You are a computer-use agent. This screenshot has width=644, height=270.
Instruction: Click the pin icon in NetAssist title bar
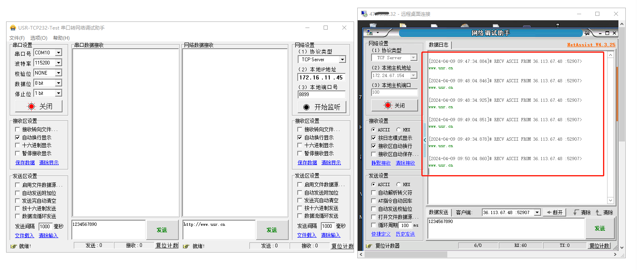(x=587, y=33)
